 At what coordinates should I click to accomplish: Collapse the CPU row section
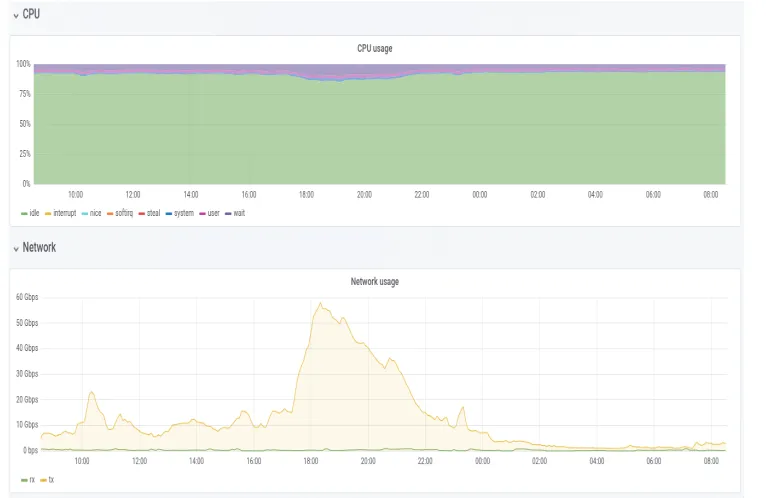pyautogui.click(x=16, y=16)
